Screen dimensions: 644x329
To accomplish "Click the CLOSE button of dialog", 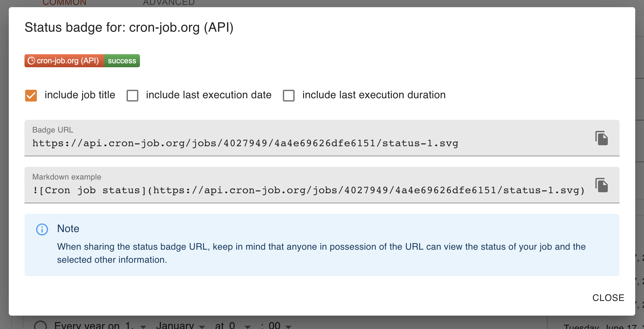I will 608,298.
